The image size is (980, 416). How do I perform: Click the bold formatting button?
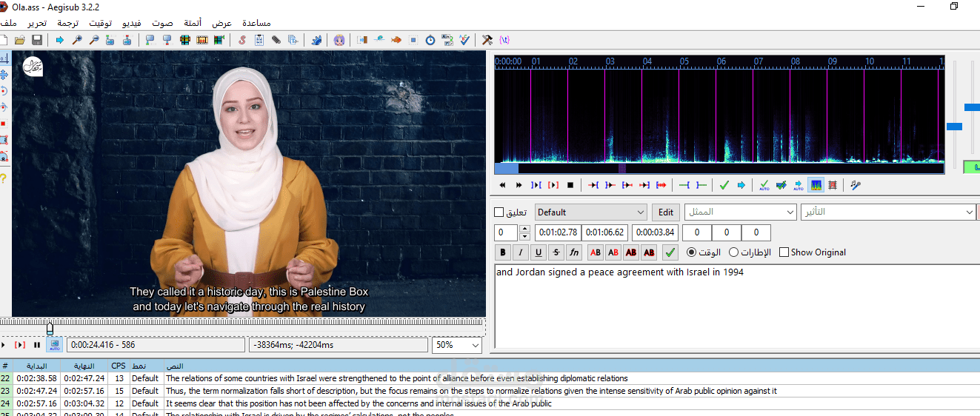point(503,253)
